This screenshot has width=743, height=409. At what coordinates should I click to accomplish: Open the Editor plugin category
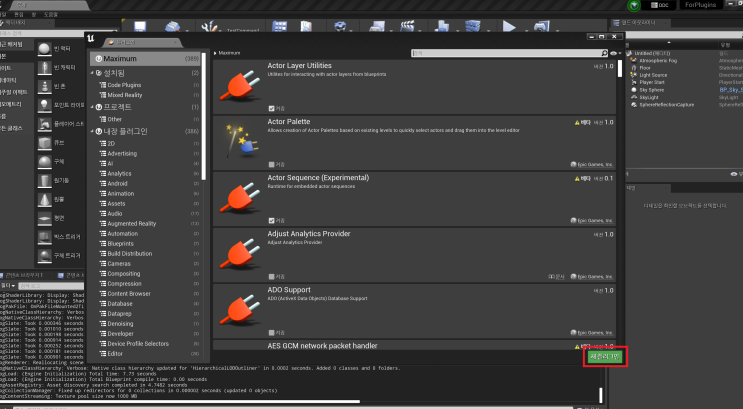pos(115,354)
